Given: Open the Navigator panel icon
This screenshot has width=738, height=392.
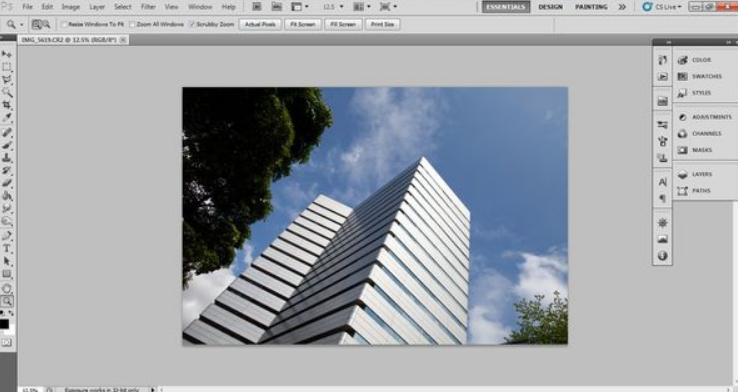Looking at the screenshot, I should (x=662, y=223).
